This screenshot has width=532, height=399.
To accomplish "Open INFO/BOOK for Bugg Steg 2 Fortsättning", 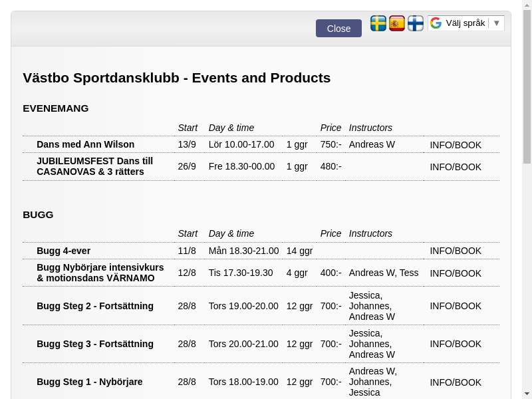I will click(x=456, y=306).
